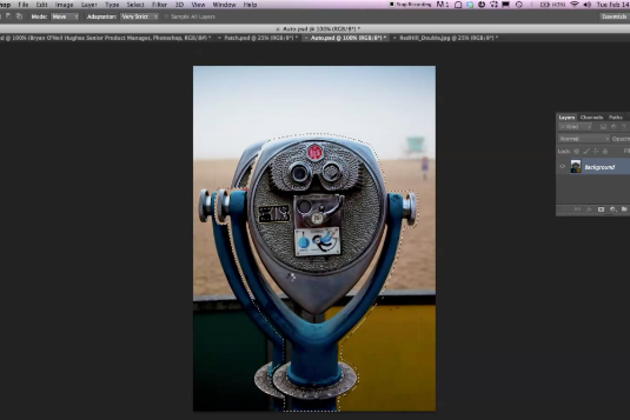This screenshot has height=420, width=630.
Task: Open the Filter menu
Action: click(x=160, y=5)
